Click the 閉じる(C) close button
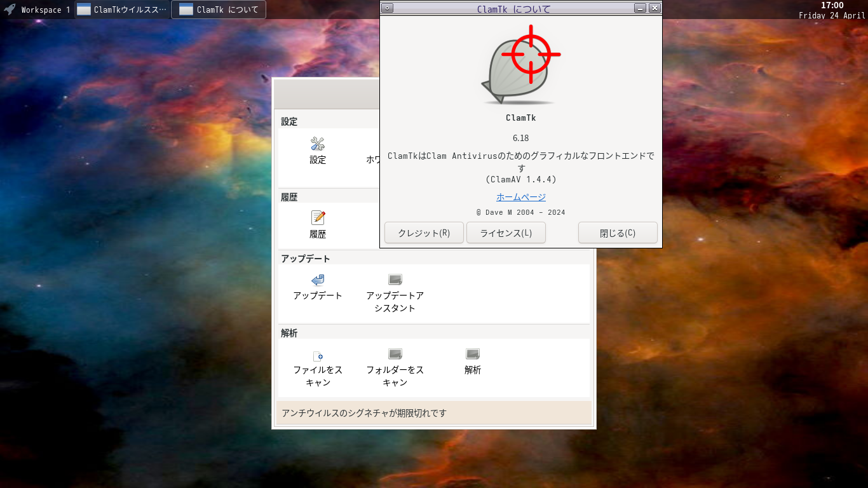 [x=618, y=233]
